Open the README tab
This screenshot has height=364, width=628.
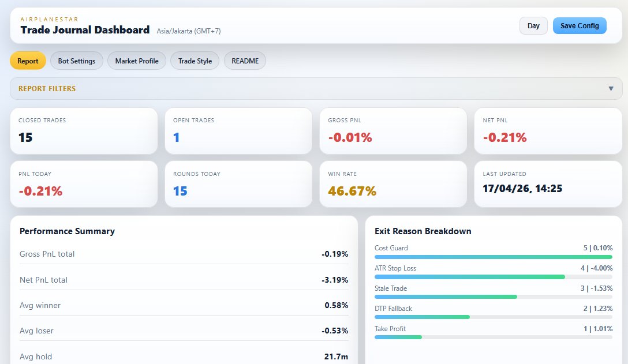[245, 61]
